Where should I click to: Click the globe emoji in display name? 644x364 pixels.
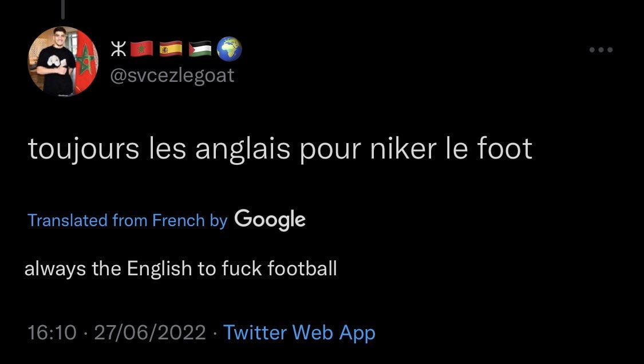tap(229, 50)
